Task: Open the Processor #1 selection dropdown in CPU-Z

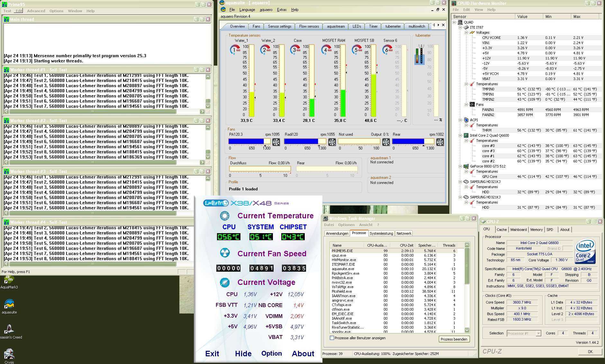Action: click(x=538, y=333)
